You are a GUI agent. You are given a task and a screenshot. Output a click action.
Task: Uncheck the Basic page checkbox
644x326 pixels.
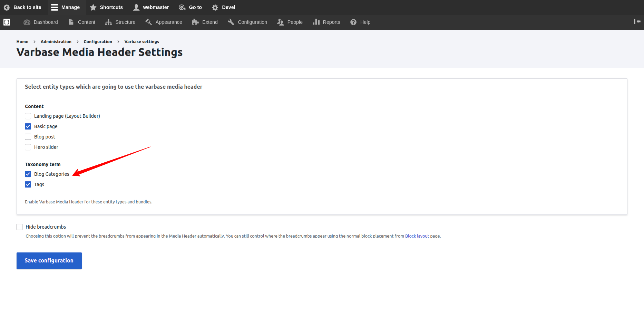[x=28, y=126]
